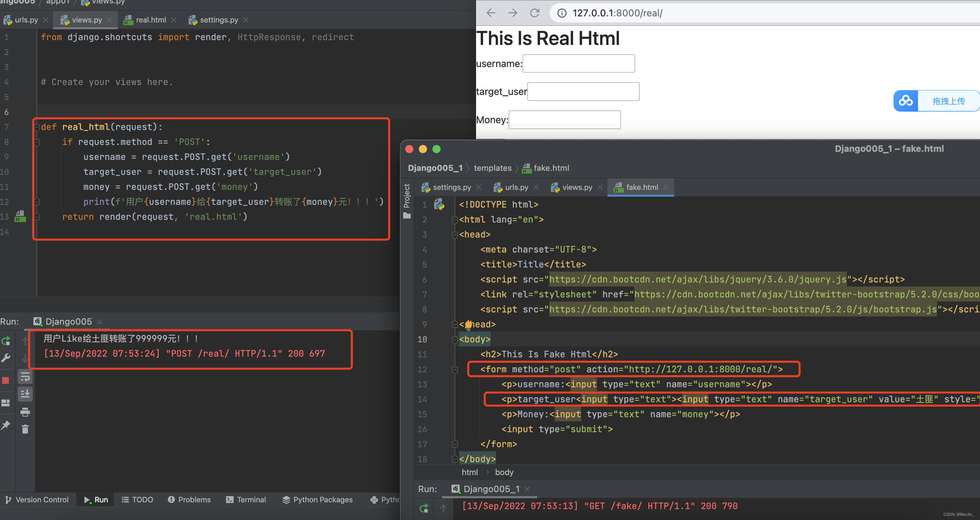Click Django005_1 breadcrumb in fake.html window
The image size is (980, 520).
click(435, 168)
